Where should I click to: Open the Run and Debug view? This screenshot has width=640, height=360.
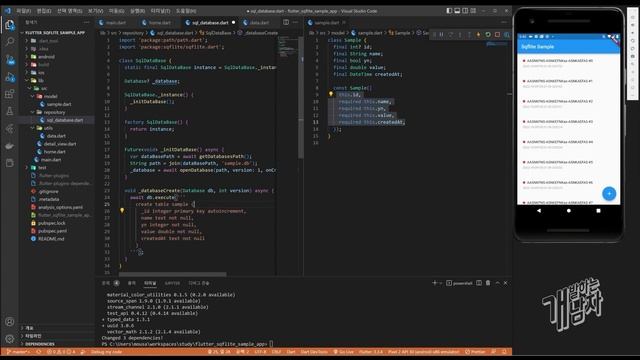pyautogui.click(x=10, y=77)
